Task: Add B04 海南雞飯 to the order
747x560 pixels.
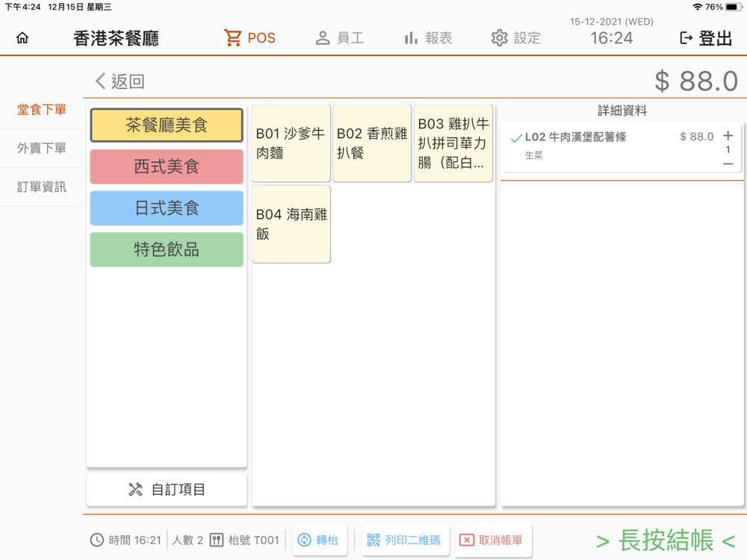Action: click(291, 224)
